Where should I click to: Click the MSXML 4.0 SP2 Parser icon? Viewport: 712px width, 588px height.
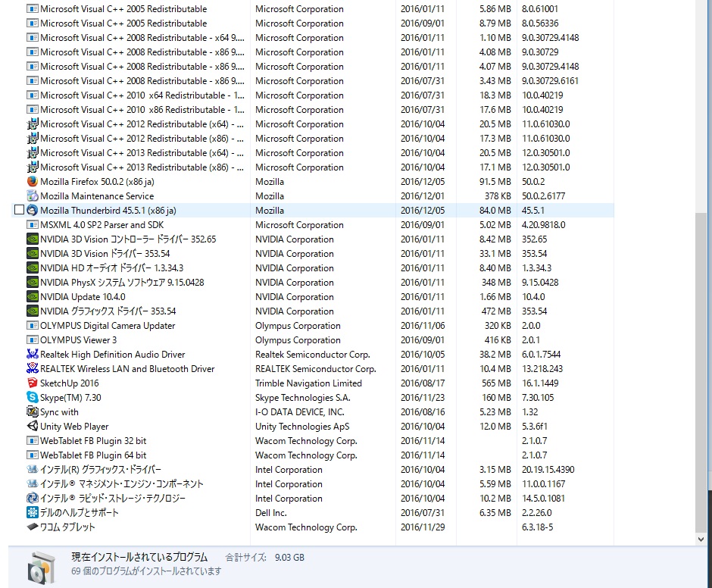[x=33, y=225]
